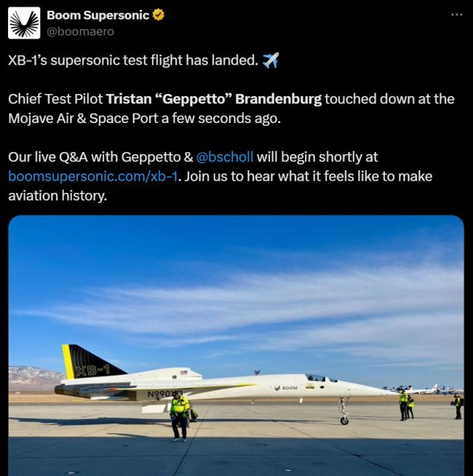
Task: Open the Boom Supersonic profile avatar
Action: [x=24, y=23]
